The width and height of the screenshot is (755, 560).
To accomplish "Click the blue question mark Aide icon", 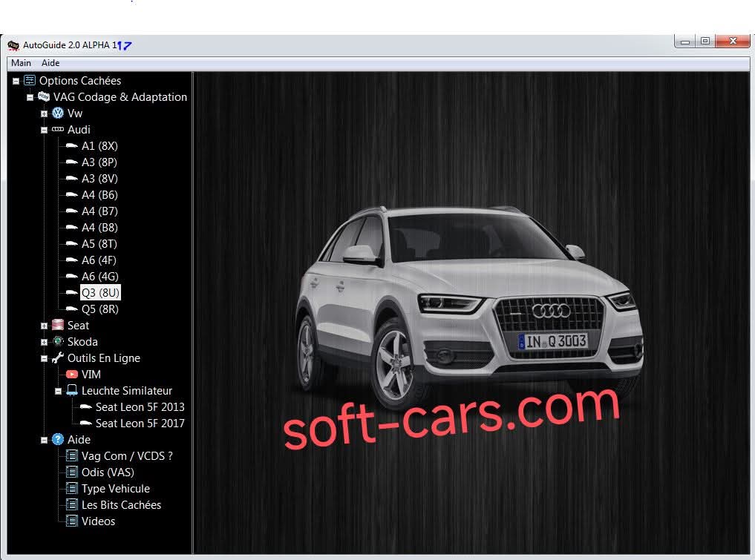I will pos(58,439).
